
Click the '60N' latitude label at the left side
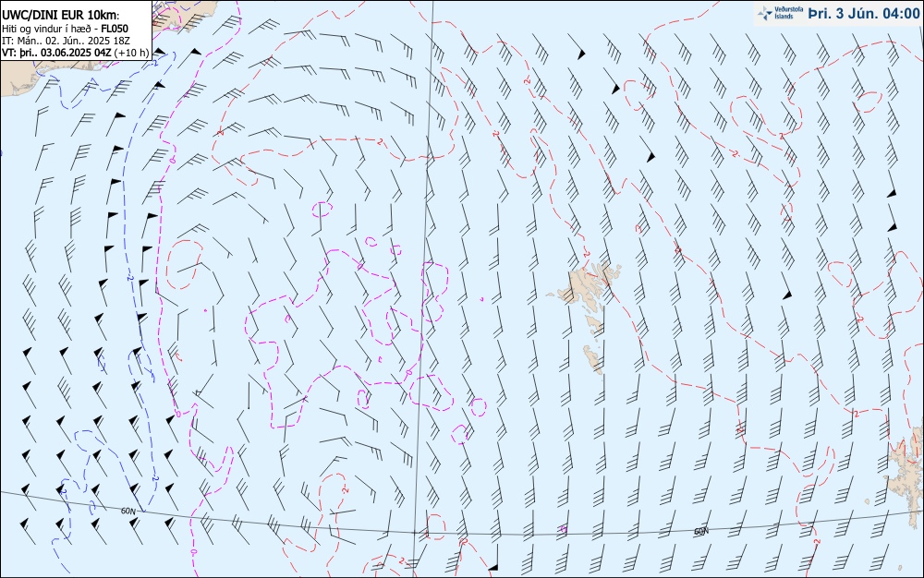(x=128, y=511)
